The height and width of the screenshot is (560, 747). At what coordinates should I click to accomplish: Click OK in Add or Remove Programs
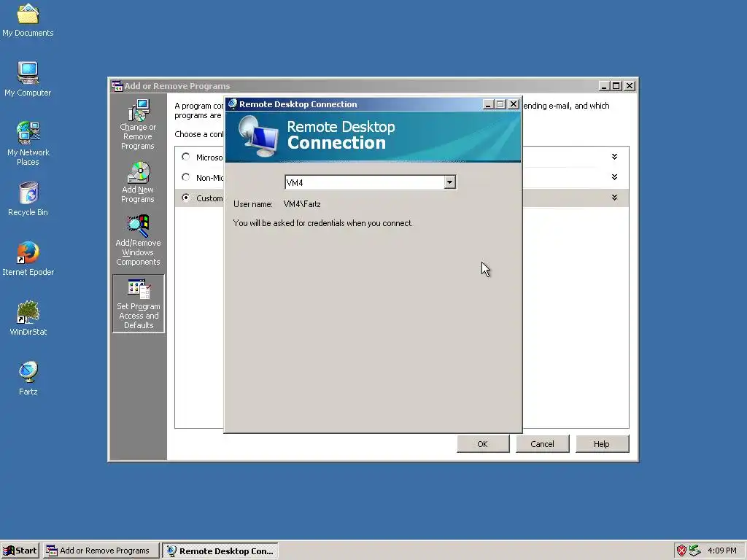[483, 444]
